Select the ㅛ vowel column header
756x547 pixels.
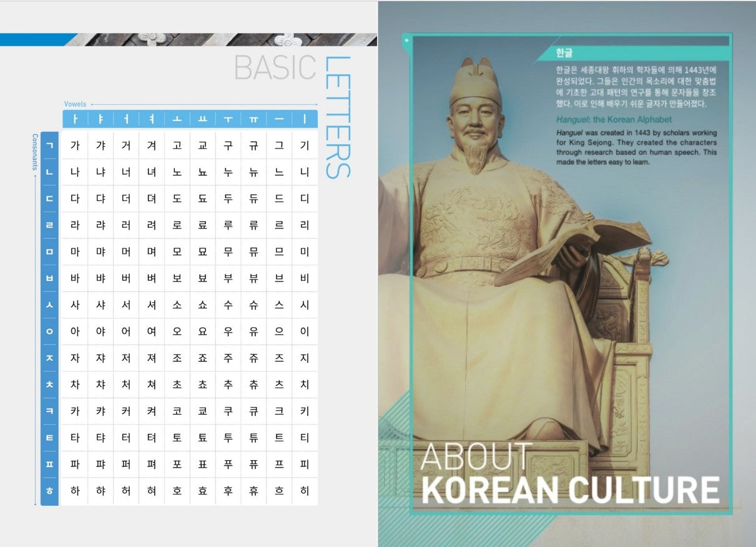tap(202, 119)
